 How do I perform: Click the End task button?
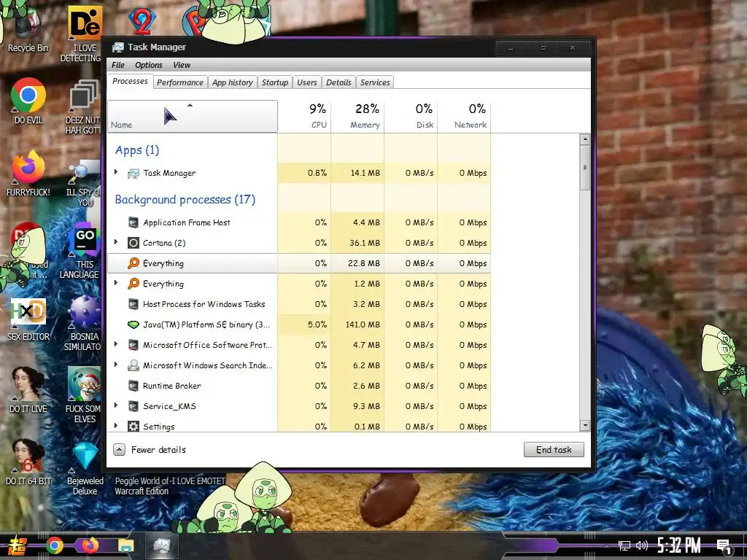click(554, 449)
